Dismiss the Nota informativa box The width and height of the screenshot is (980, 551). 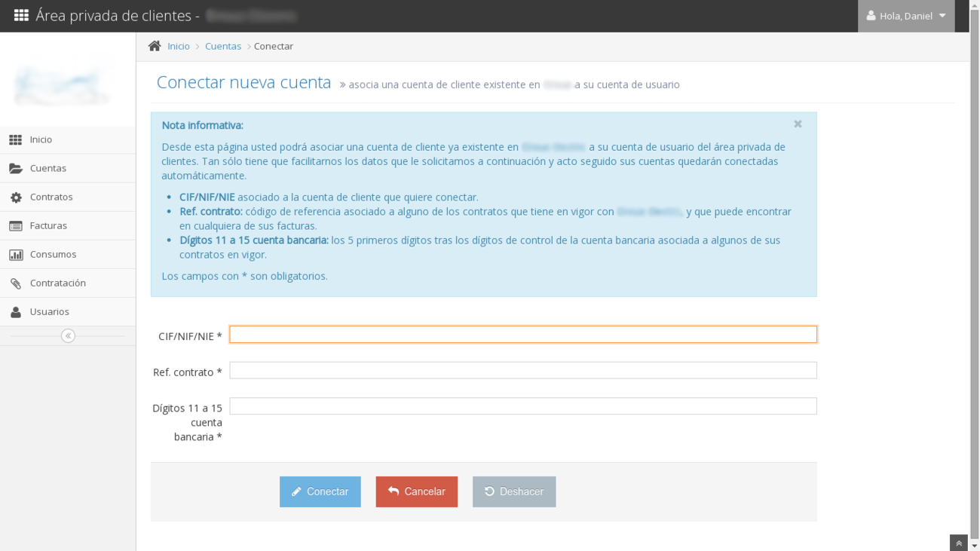pyautogui.click(x=798, y=124)
